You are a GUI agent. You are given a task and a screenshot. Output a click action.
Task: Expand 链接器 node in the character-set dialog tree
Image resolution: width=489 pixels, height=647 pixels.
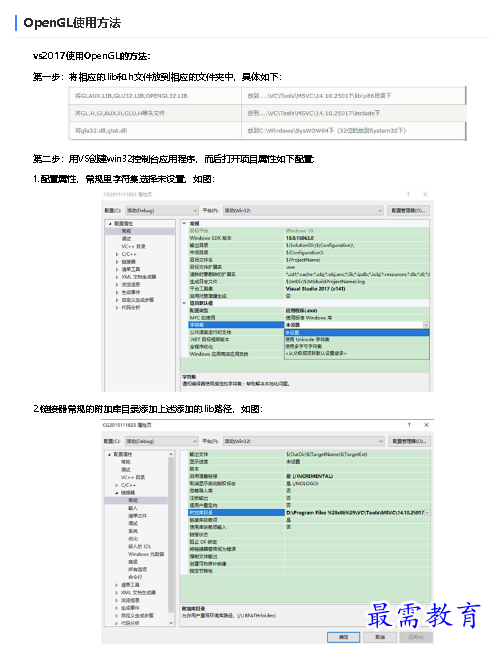(x=117, y=262)
